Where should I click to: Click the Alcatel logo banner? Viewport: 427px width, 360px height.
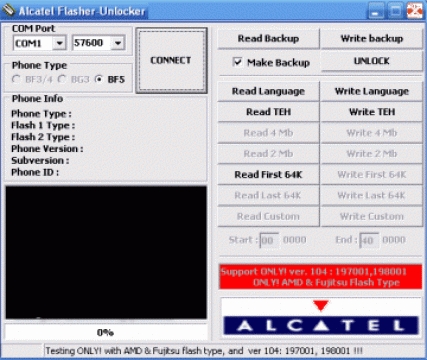pyautogui.click(x=321, y=317)
